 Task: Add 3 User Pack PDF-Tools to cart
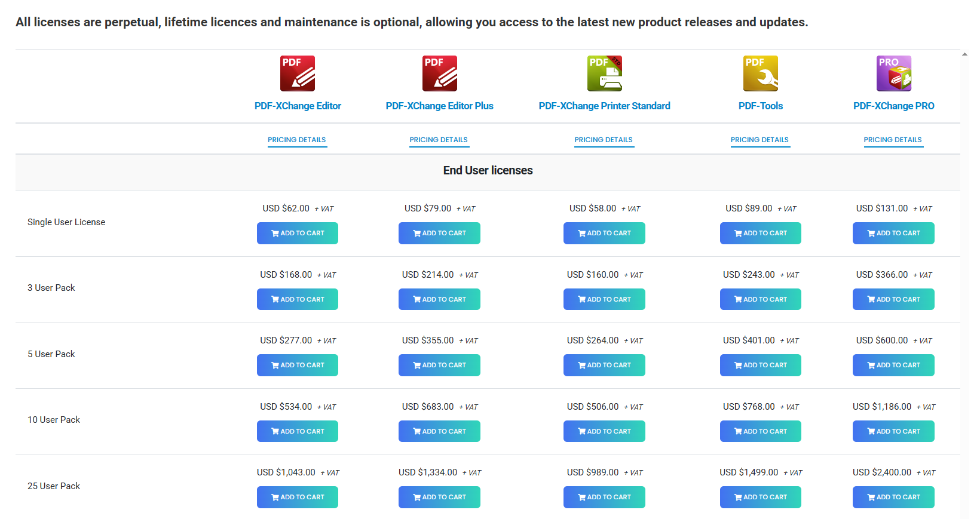coord(760,299)
